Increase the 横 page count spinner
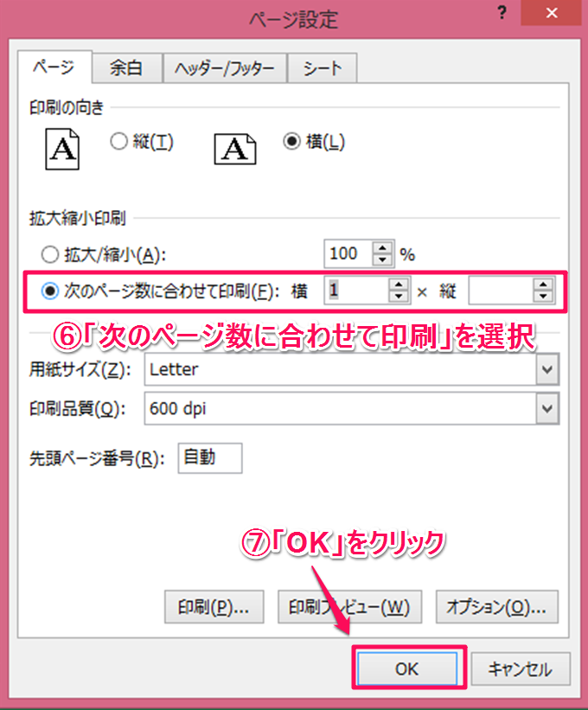588x710 pixels. click(399, 285)
